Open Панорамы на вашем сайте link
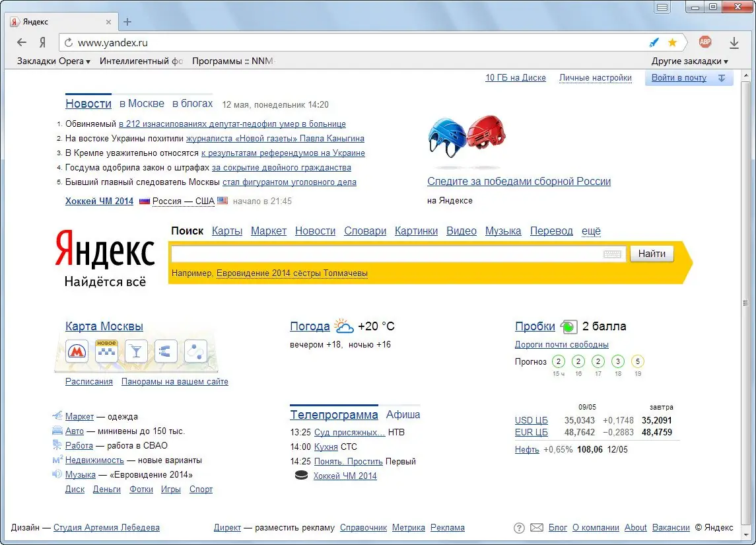 [x=175, y=382]
